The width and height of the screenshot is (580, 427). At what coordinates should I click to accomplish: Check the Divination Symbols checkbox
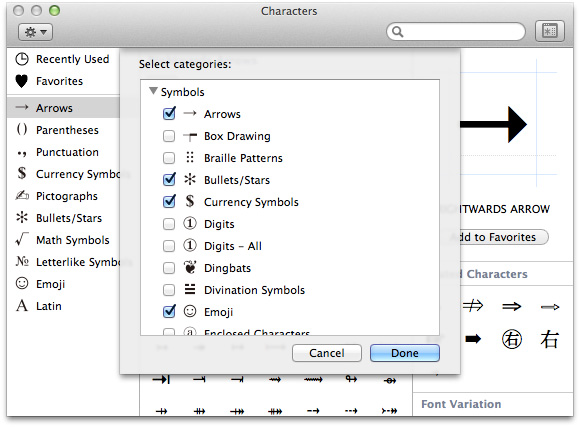click(169, 290)
